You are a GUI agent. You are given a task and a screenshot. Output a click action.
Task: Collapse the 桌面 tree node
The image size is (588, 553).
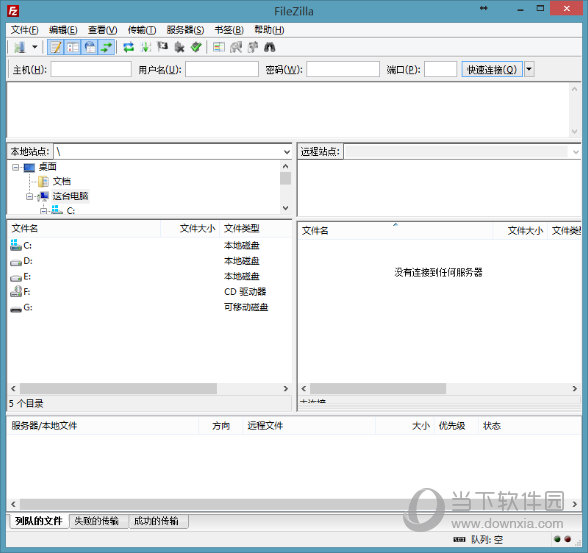click(x=15, y=167)
